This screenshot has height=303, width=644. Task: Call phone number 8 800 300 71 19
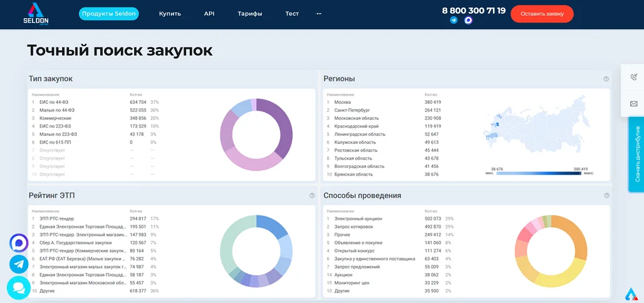[x=474, y=11]
